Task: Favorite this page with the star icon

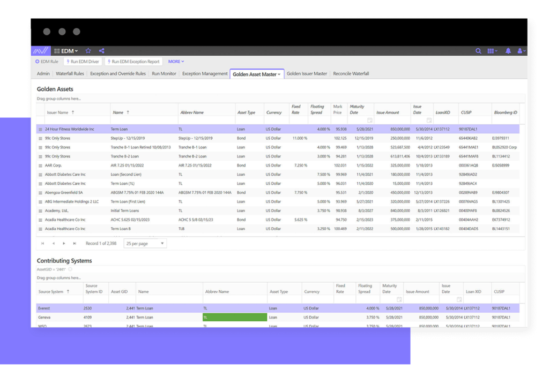Action: [x=88, y=51]
